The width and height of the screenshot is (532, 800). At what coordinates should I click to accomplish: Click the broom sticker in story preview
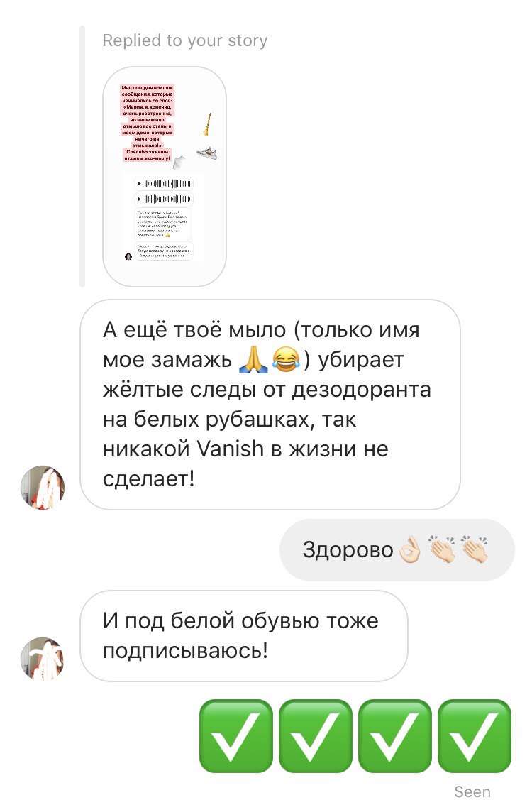(x=207, y=124)
